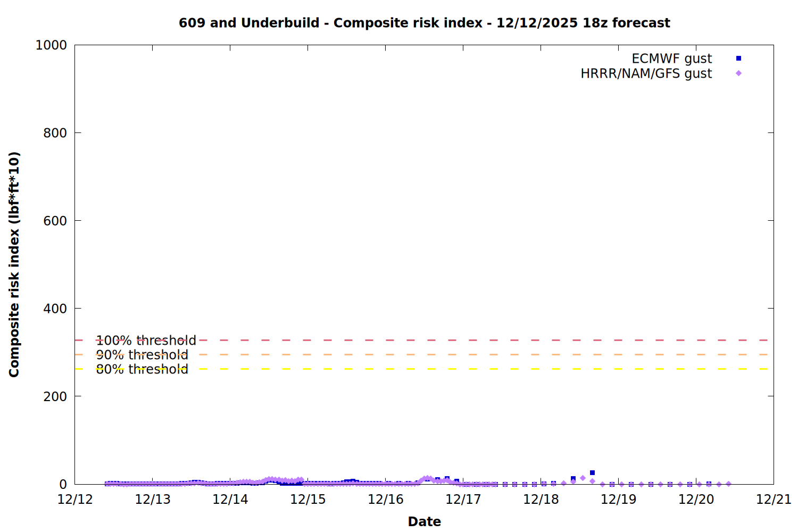The image size is (798, 532).
Task: Click the HRRR/NAM/GFS gust purple diamond legend marker
Action: 738,73
